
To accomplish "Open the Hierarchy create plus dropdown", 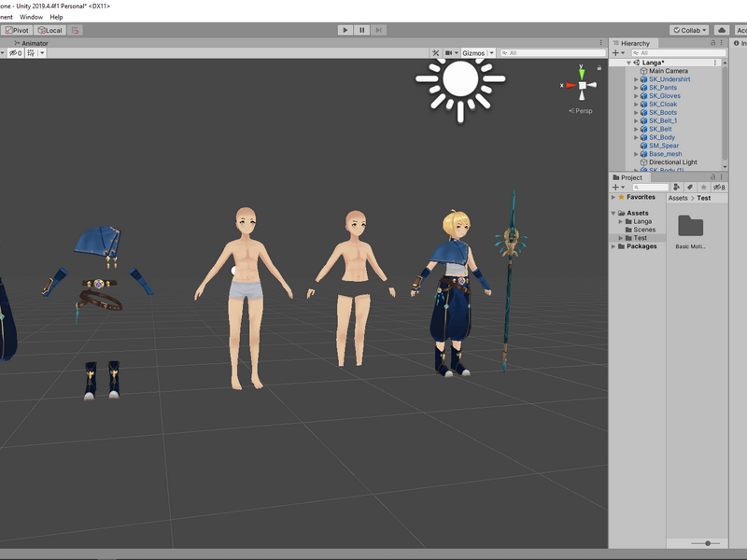I will [618, 53].
